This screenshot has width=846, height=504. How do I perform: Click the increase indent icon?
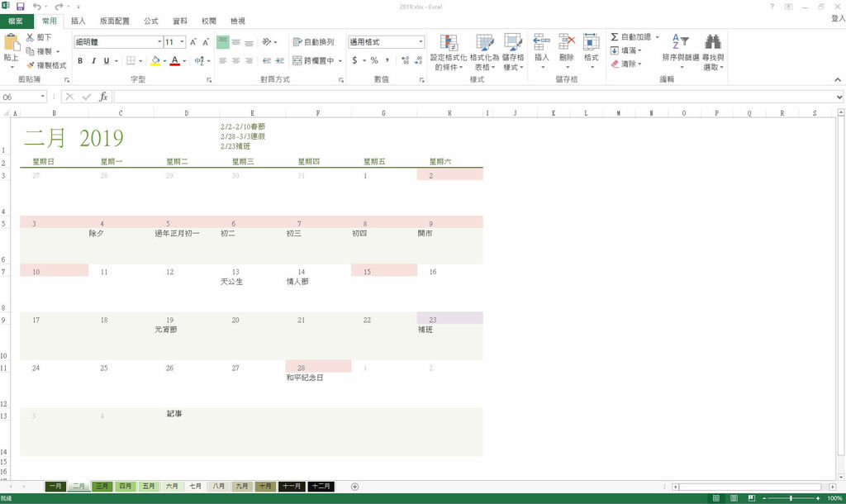point(279,60)
